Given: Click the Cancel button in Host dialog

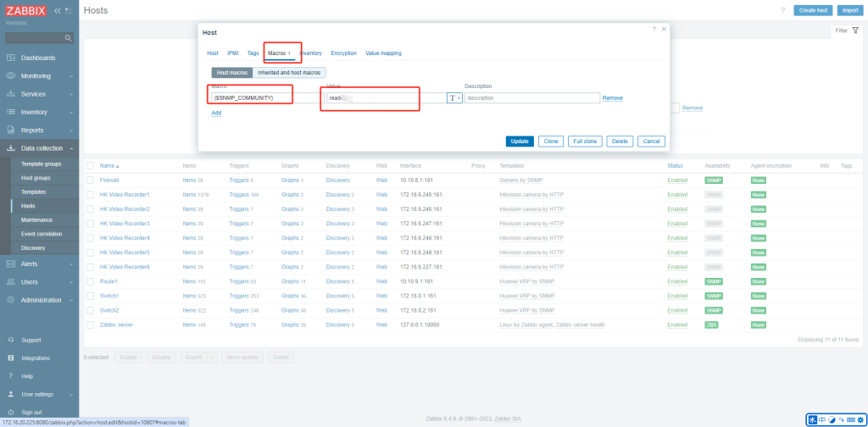Looking at the screenshot, I should click(x=652, y=141).
